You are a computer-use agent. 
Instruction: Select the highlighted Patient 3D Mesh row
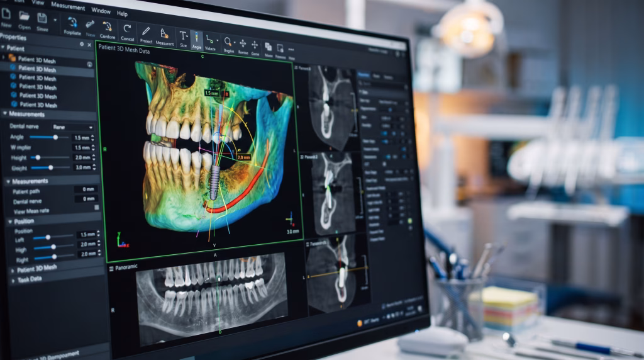tap(47, 69)
